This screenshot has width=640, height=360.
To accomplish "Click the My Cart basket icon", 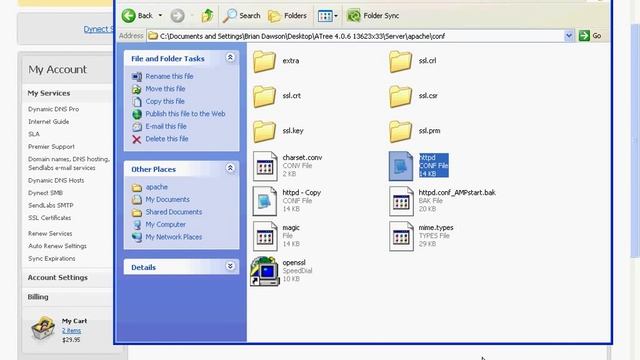I will point(43,329).
